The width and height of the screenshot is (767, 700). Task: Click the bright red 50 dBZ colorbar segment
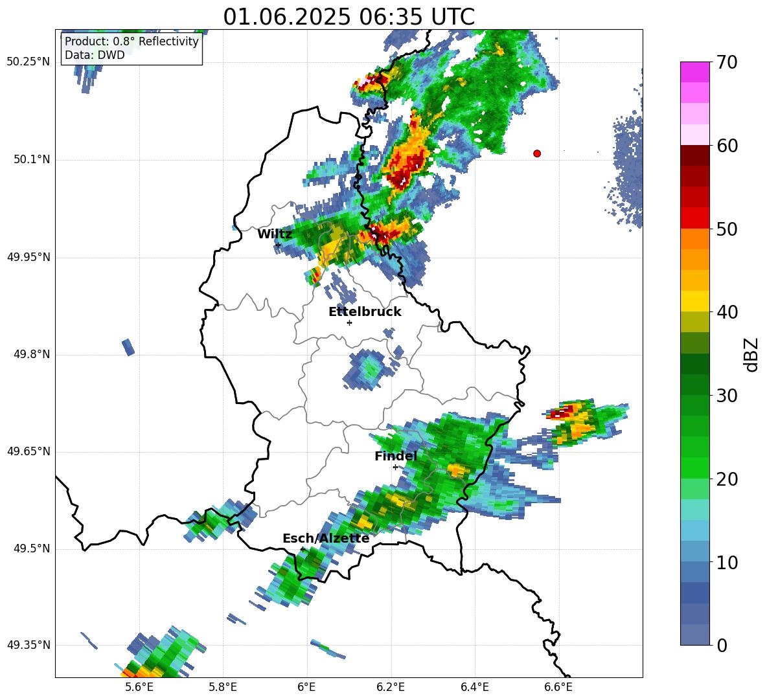pyautogui.click(x=694, y=218)
